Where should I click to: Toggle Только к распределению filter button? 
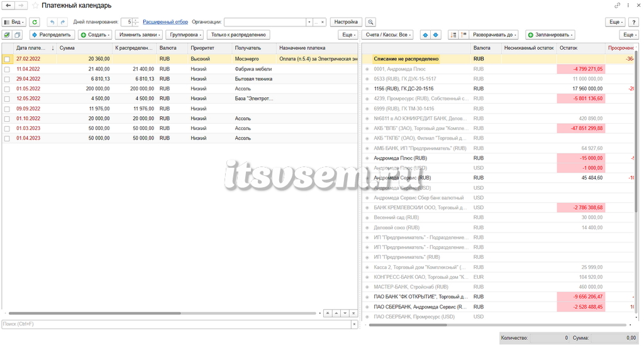coord(238,35)
